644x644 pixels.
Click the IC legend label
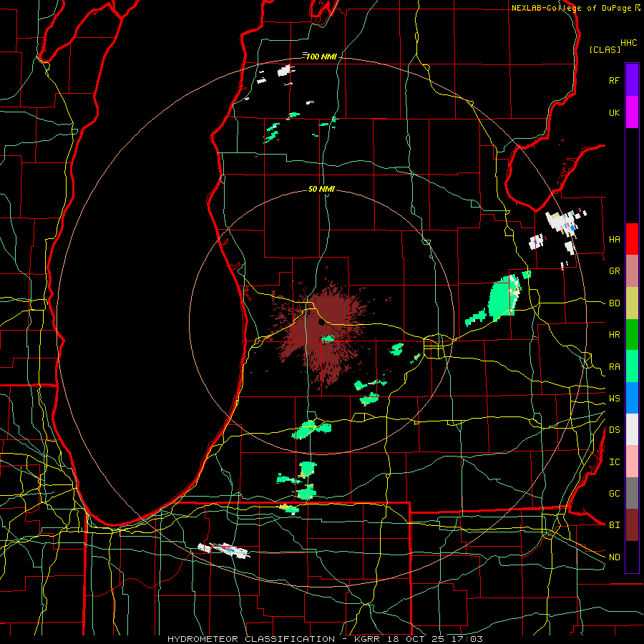pos(614,462)
